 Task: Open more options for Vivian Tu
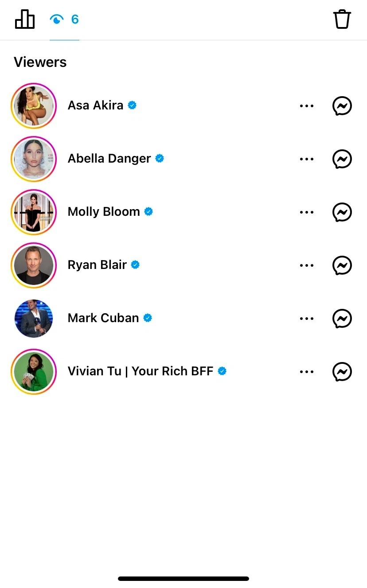coord(307,372)
